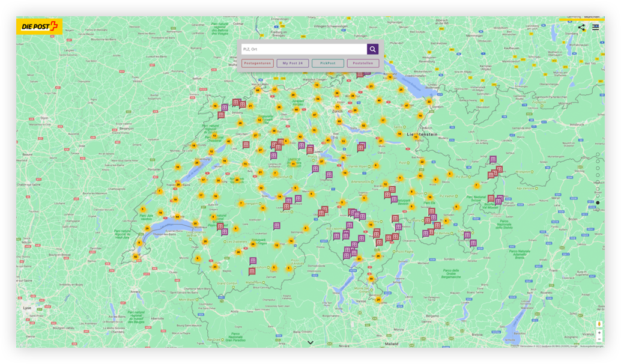This screenshot has height=364, width=621.
Task: Open cluster 64 at Lausanne
Action: tap(177, 217)
